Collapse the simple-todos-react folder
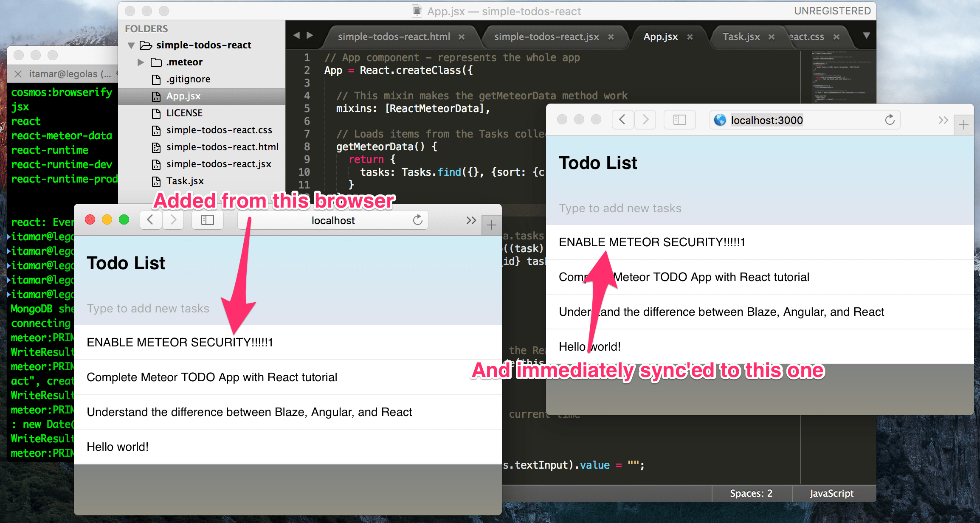The height and width of the screenshot is (523, 980). pyautogui.click(x=131, y=45)
